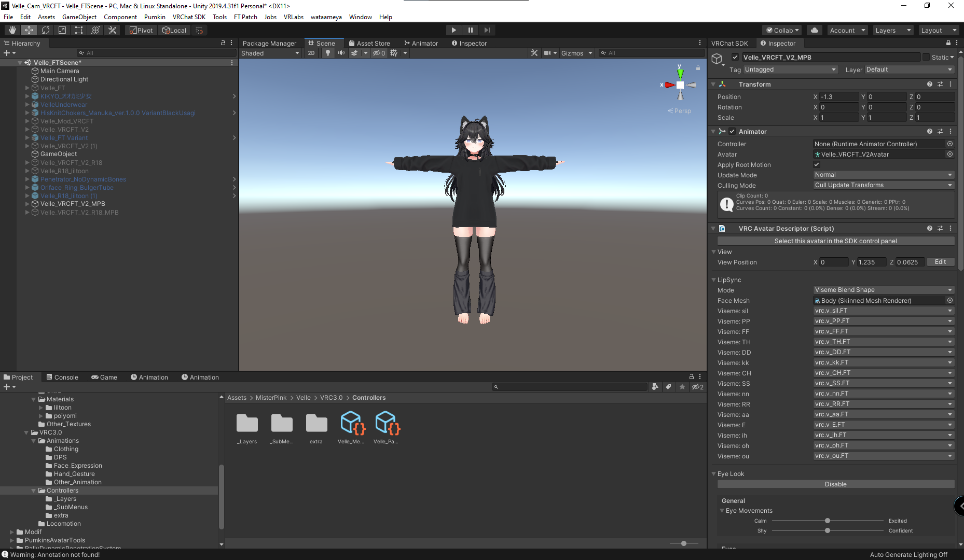Select the Rotate tool
The width and height of the screenshot is (964, 560).
pos(45,30)
